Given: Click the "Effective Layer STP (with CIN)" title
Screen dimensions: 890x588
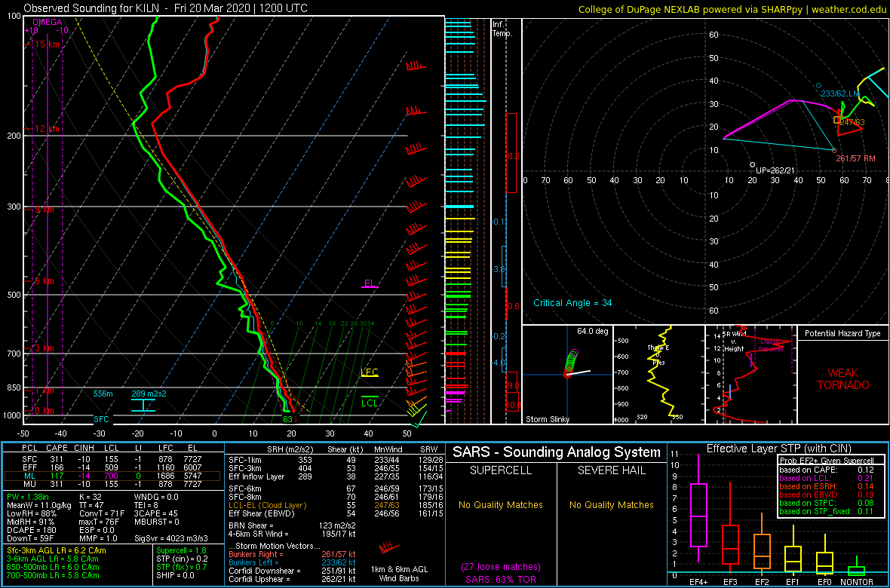Looking at the screenshot, I should pos(778,449).
